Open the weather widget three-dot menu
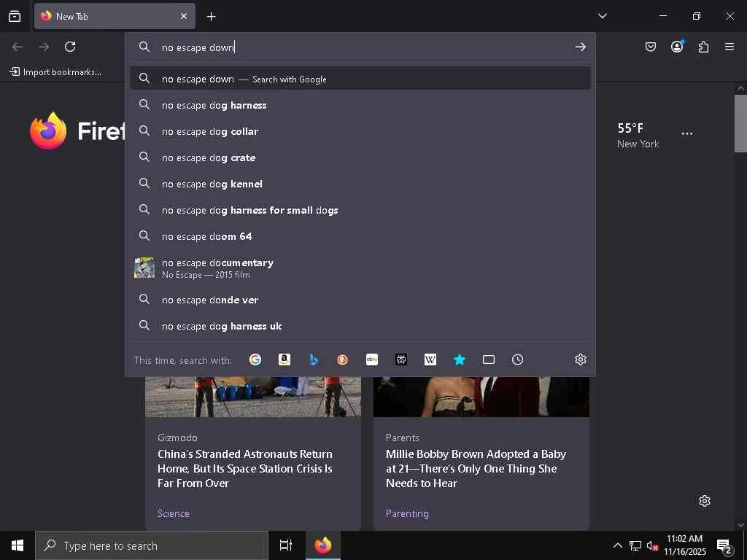 (687, 134)
